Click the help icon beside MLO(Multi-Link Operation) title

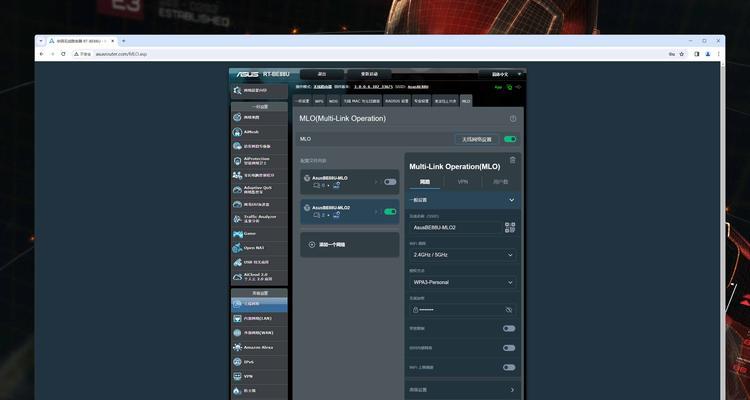tap(513, 118)
